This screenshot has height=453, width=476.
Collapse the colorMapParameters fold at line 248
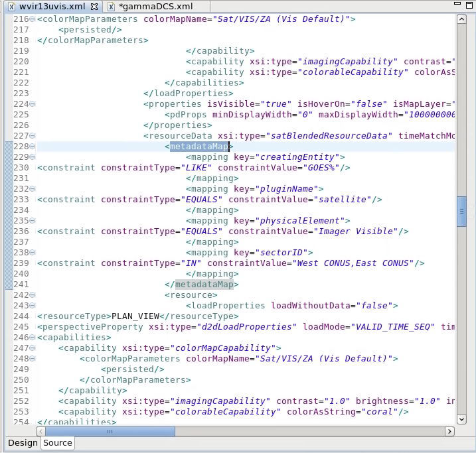pos(32,359)
